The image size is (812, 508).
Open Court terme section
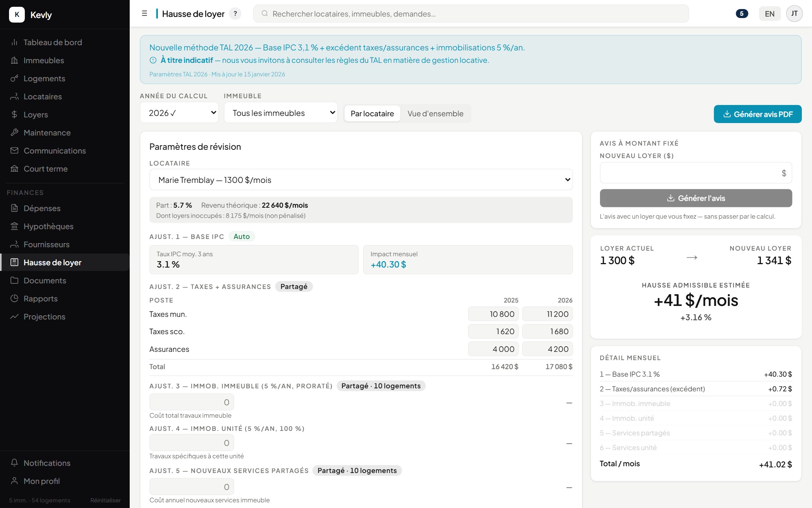(x=65, y=169)
